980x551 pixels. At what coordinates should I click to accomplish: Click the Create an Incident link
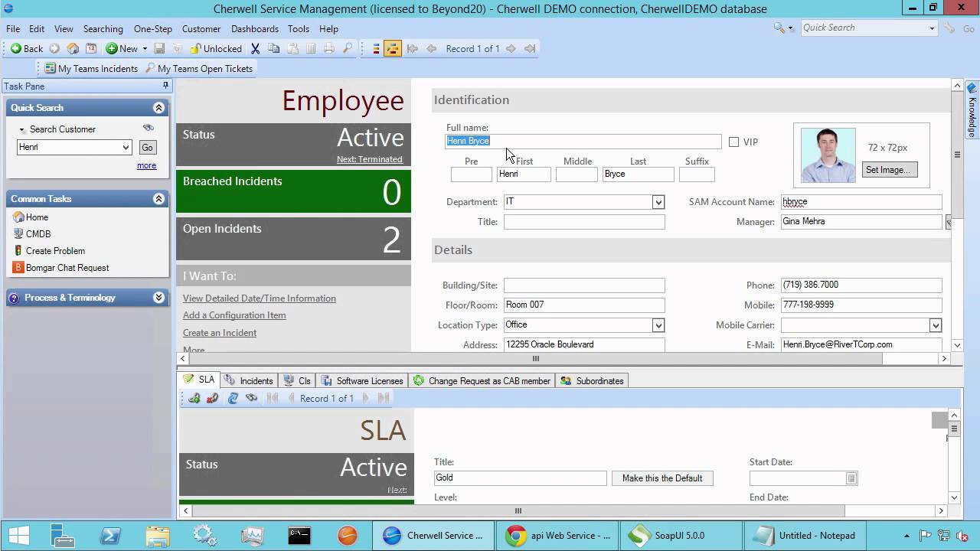[x=220, y=333]
